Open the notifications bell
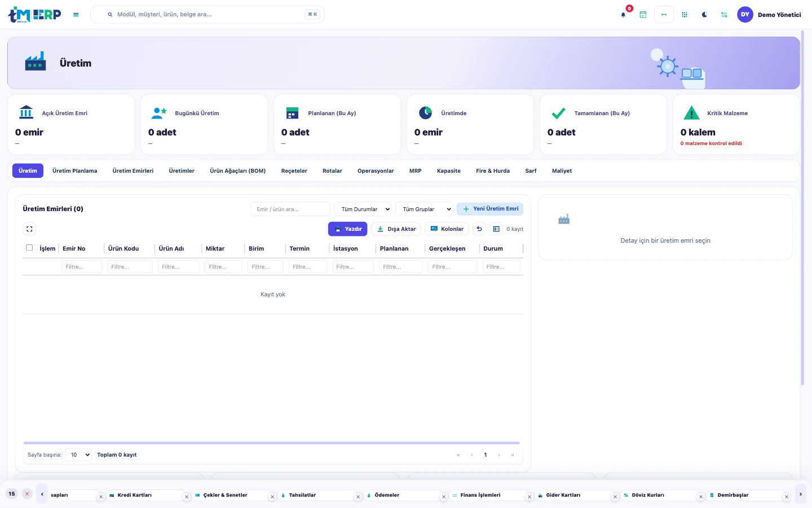Screen dimensions: 812x508 click(x=623, y=15)
